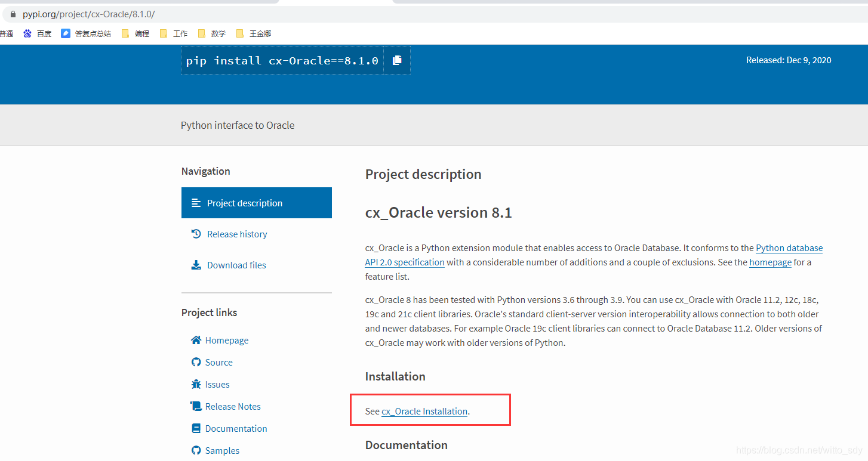Click the Navigation heading
The image size is (868, 461).
click(205, 171)
